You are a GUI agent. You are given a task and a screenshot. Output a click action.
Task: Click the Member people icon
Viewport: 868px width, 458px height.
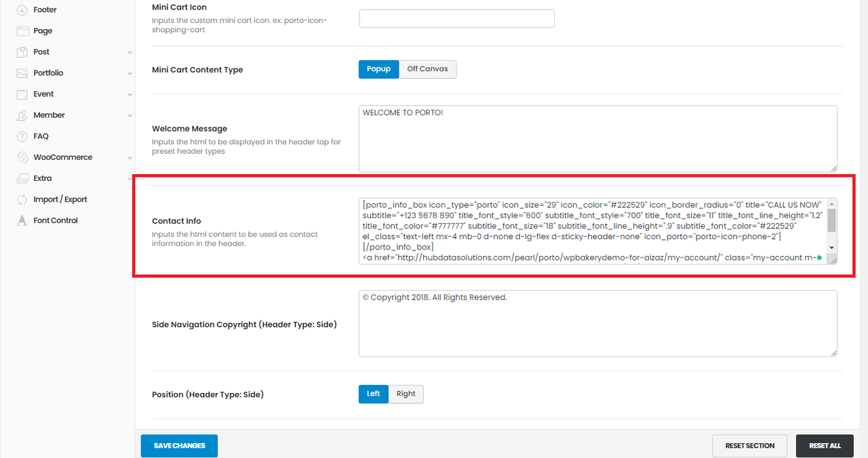(x=22, y=114)
